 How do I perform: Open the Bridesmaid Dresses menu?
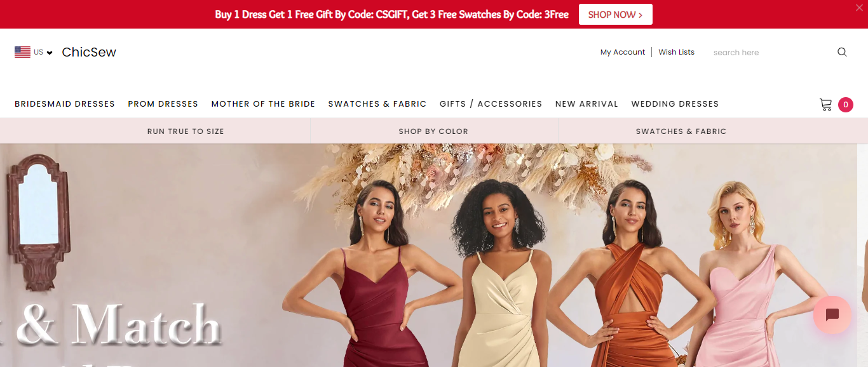(65, 103)
